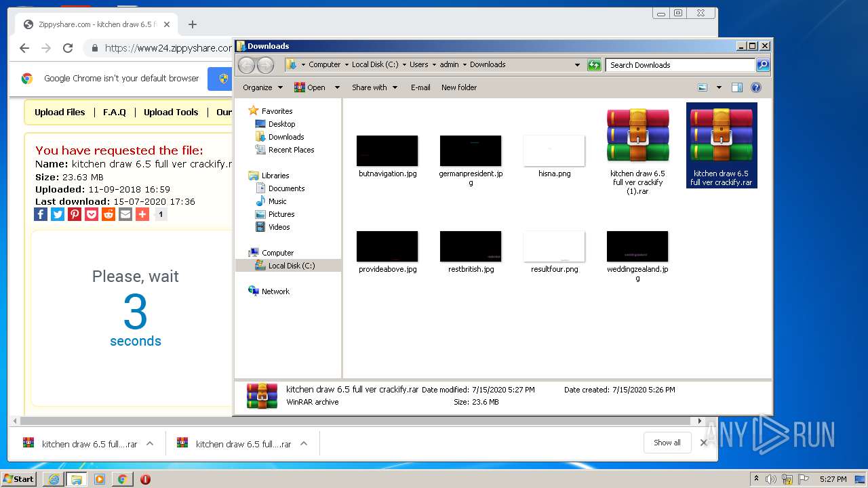Screen dimensions: 868x488
Task: Select weddingzealand.jpg file
Action: pos(637,256)
